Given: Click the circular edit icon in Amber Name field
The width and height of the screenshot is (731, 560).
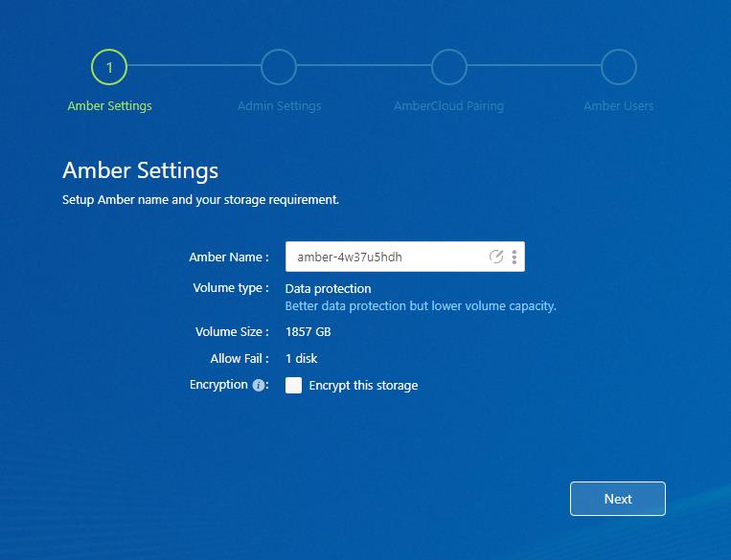Looking at the screenshot, I should (496, 257).
